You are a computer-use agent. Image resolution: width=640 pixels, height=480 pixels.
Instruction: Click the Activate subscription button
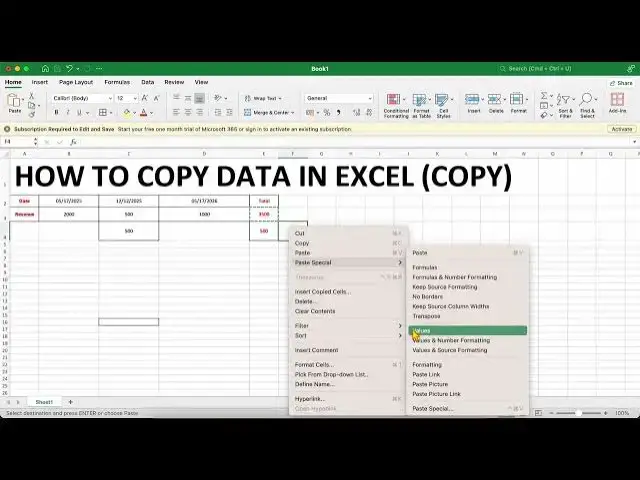[x=621, y=129]
